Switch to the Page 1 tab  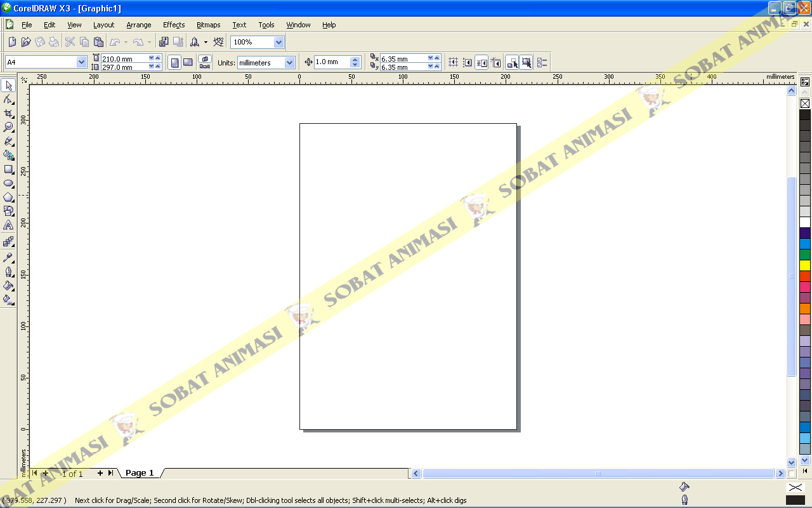coord(139,472)
